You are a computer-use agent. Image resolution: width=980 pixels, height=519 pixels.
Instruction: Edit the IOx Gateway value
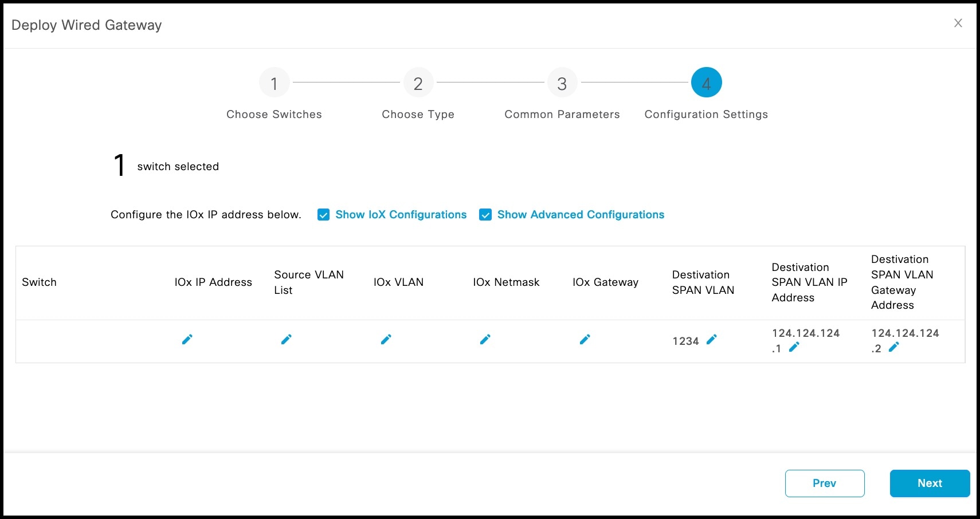click(585, 339)
